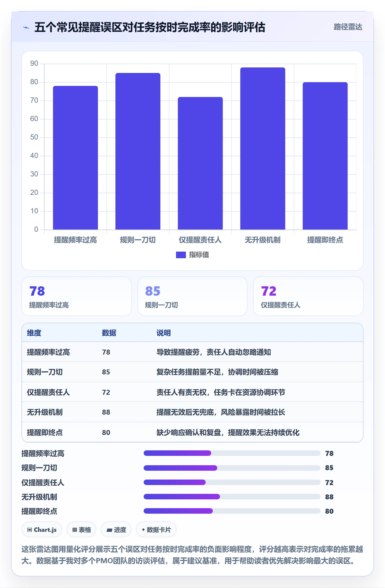Select the 进度 tag
The height and width of the screenshot is (588, 385).
(x=116, y=530)
